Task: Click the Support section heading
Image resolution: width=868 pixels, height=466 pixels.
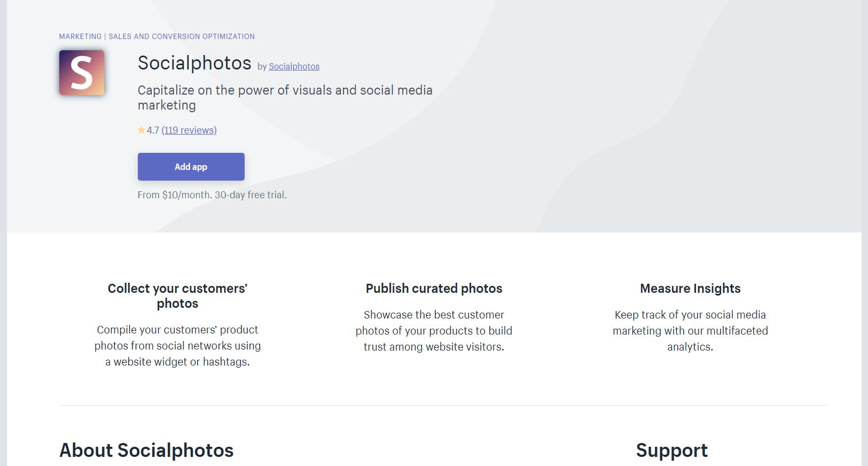Action: tap(671, 451)
